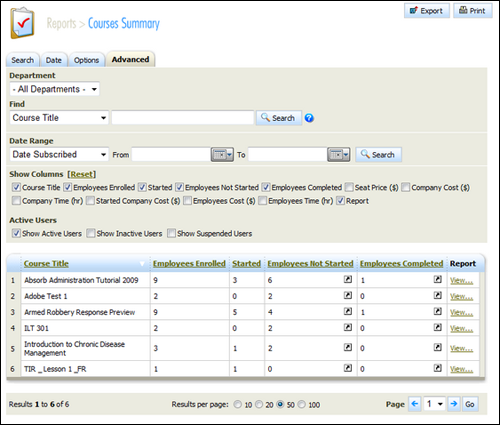This screenshot has height=425, width=500.
Task: Click the blue help question mark icon
Action: (x=309, y=118)
